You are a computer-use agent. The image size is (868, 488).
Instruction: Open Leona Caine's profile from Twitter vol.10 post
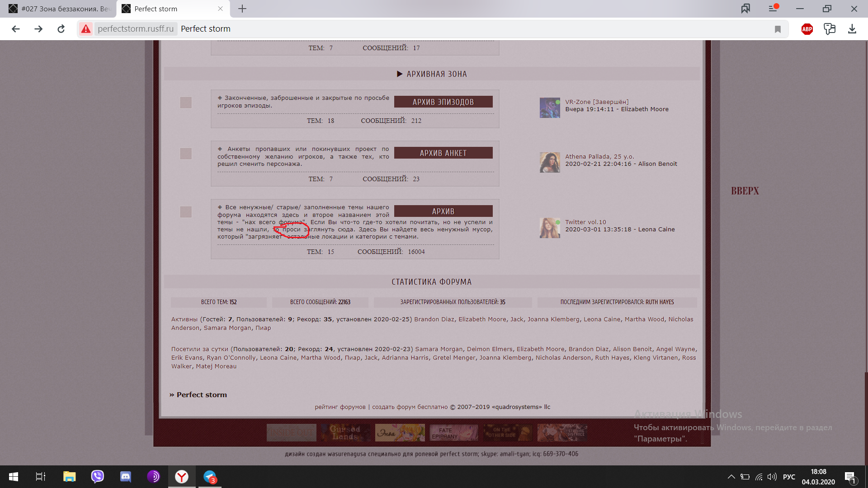tap(656, 229)
